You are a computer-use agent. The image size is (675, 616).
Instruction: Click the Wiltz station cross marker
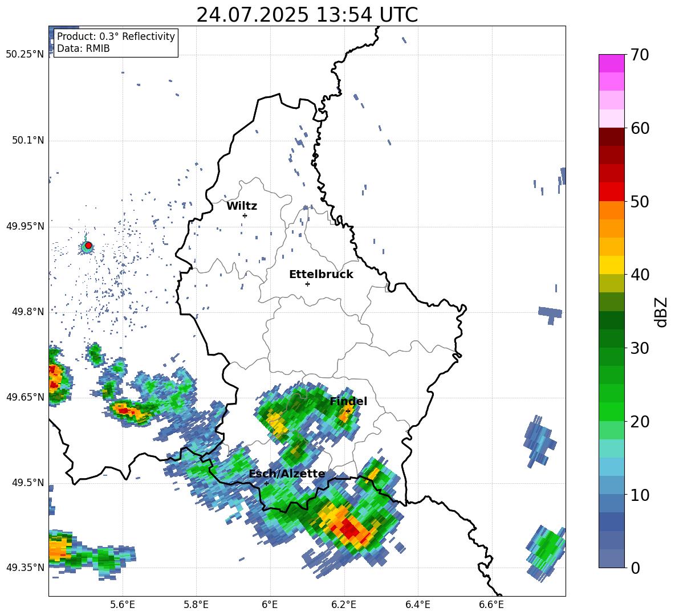(245, 215)
